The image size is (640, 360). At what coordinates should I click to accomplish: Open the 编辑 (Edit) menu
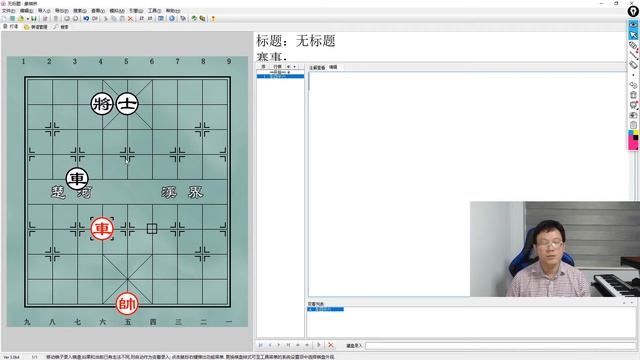coord(26,11)
